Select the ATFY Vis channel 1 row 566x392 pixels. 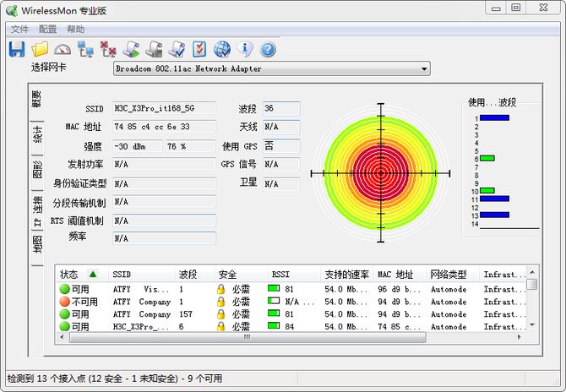click(291, 289)
